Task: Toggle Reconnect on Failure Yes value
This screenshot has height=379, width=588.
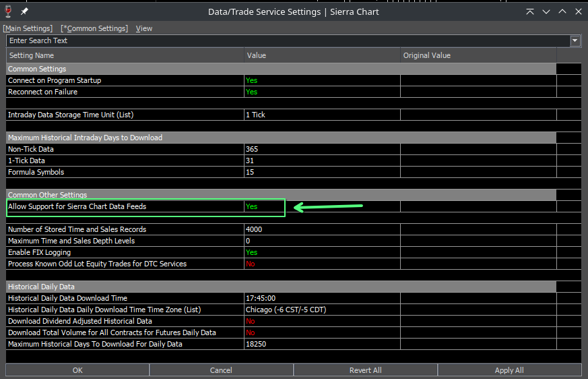Action: (322, 92)
